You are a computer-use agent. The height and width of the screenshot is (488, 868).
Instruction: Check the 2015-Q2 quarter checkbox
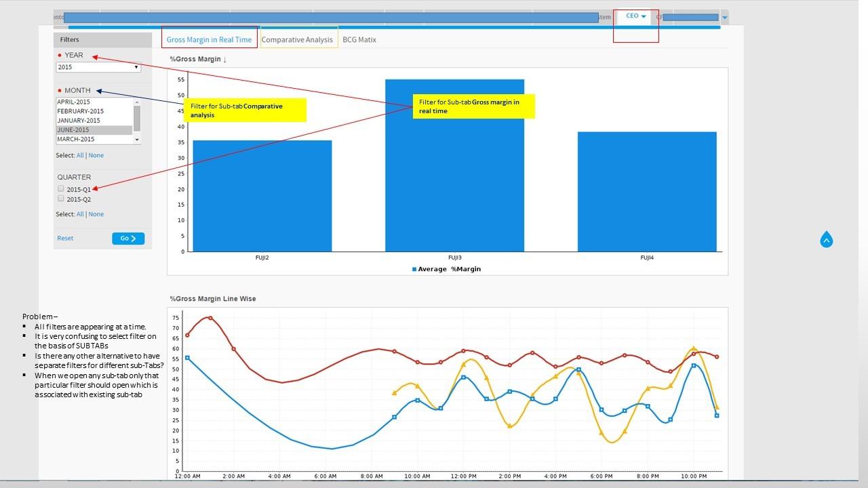[x=61, y=199]
